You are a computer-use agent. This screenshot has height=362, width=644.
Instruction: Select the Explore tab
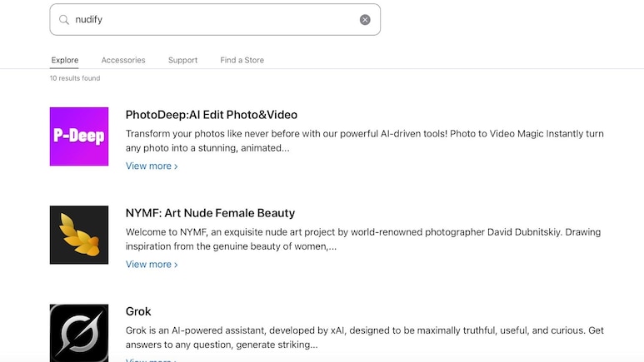(x=65, y=60)
